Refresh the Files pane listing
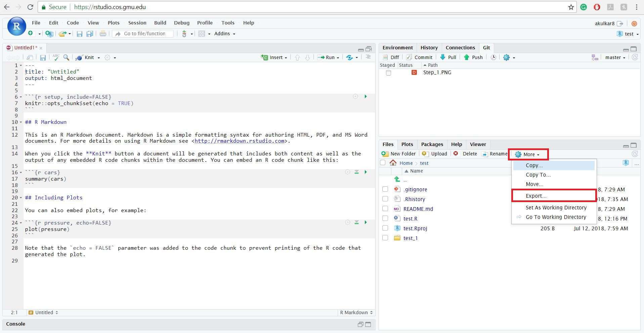644x333 pixels. 635,154
